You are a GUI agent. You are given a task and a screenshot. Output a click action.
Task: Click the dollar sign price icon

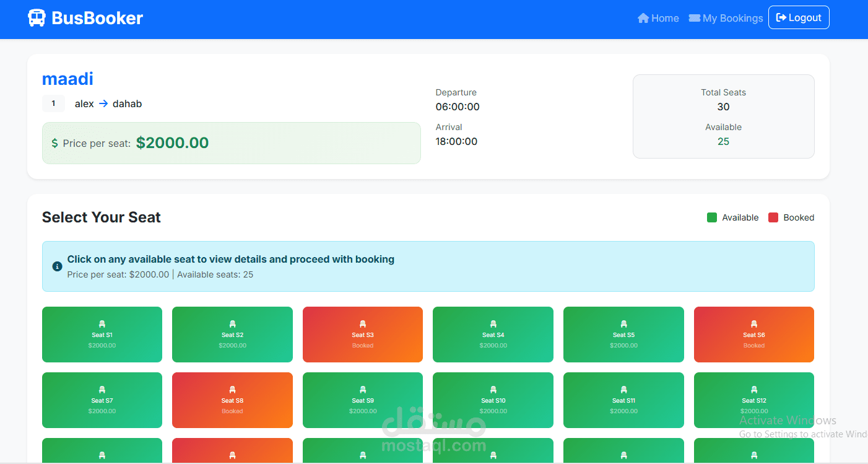[54, 143]
